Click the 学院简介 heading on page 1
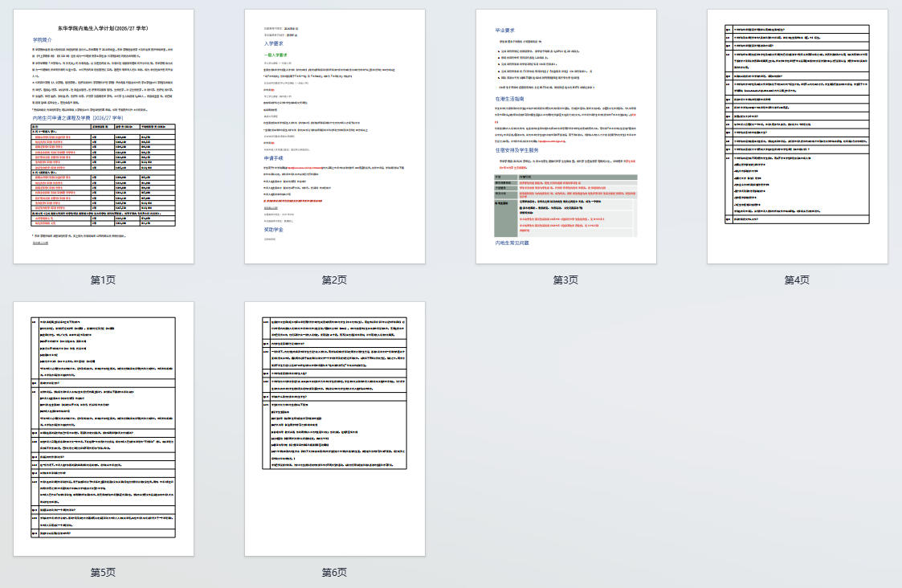The image size is (902, 588). click(x=42, y=39)
